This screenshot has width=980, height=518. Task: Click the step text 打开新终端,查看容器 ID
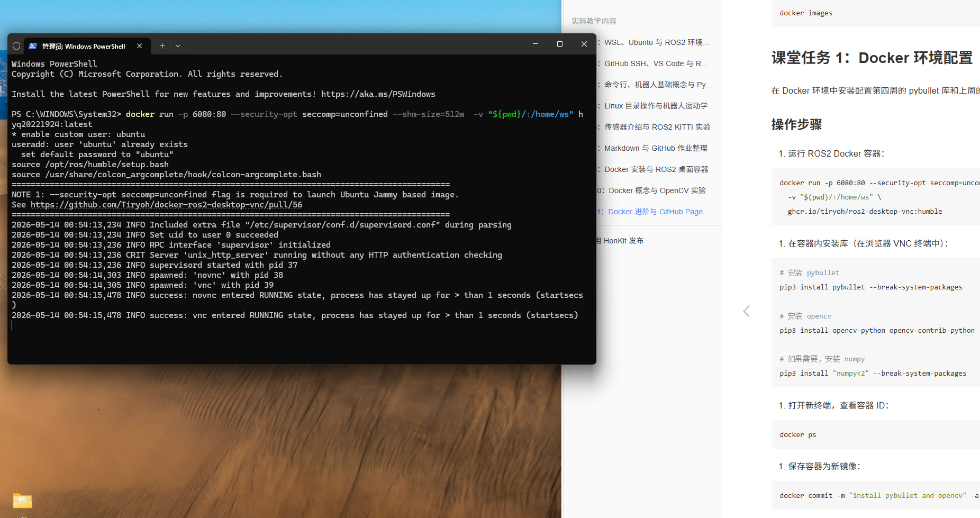click(x=838, y=406)
